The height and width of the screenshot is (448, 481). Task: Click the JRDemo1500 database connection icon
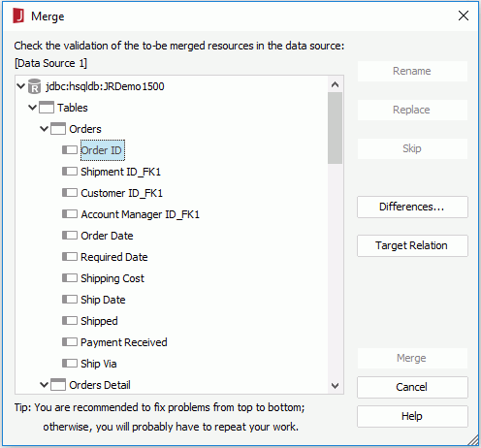pyautogui.click(x=34, y=86)
